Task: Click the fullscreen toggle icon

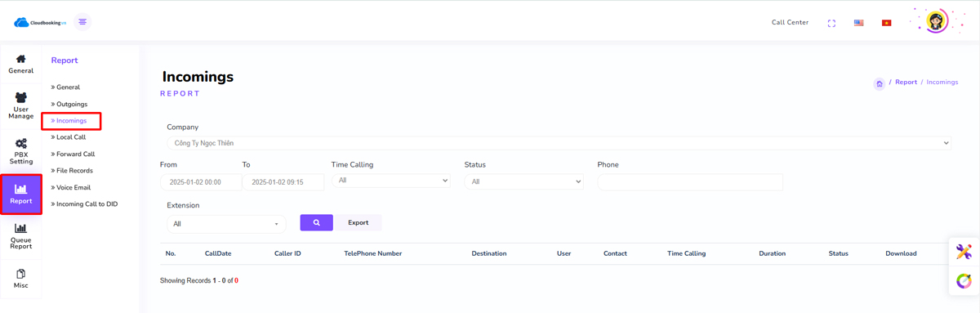Action: click(831, 23)
